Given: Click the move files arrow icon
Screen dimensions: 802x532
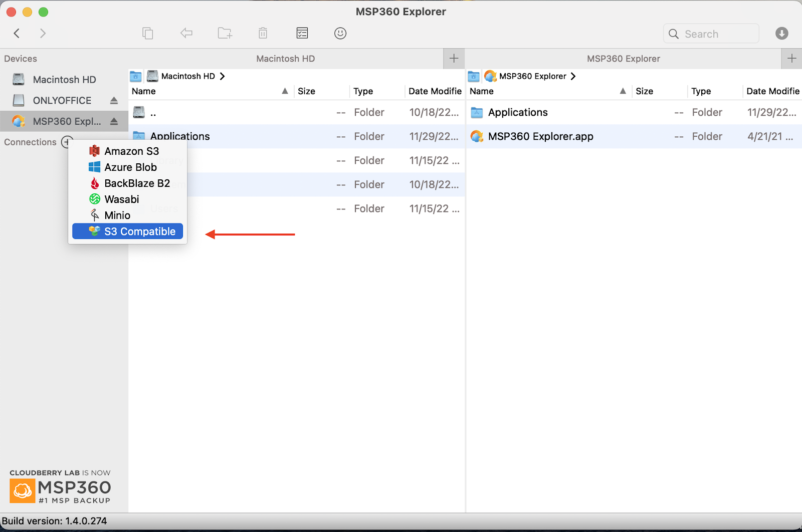Looking at the screenshot, I should tap(186, 34).
